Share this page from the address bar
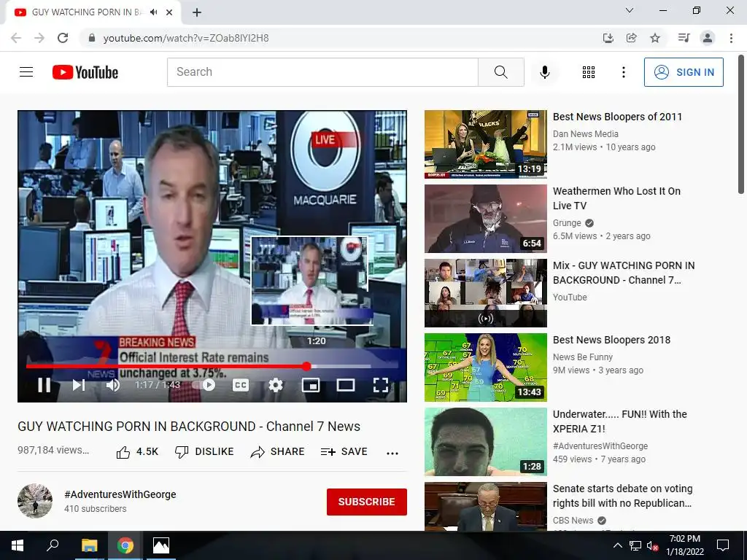 click(x=631, y=38)
